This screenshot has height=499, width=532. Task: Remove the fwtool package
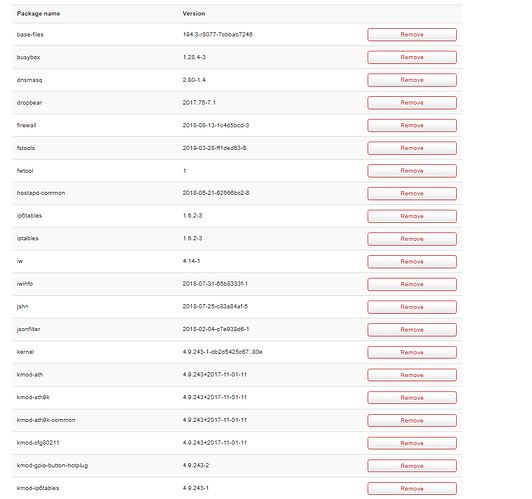tap(412, 171)
